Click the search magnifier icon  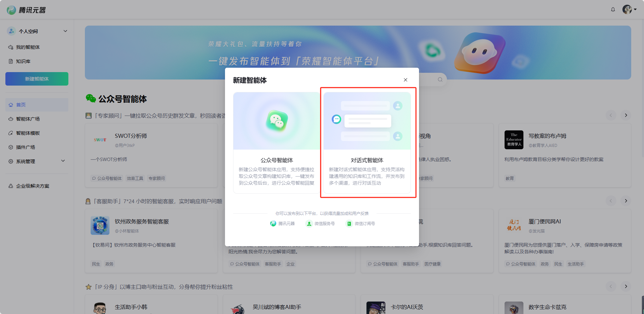[x=440, y=80]
